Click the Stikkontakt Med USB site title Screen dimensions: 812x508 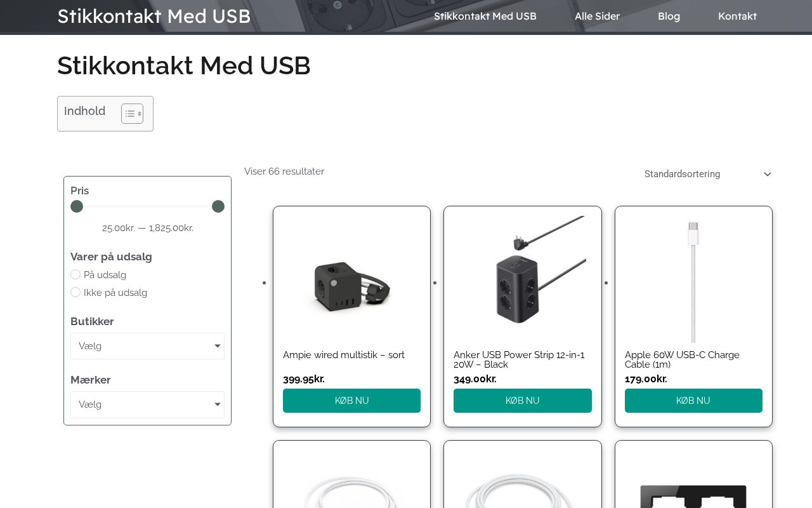point(154,16)
